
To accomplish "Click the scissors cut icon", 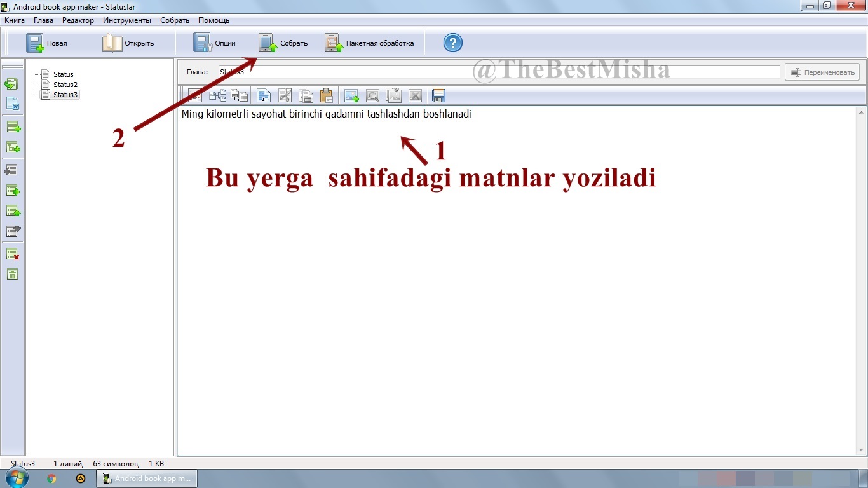I will coord(285,96).
